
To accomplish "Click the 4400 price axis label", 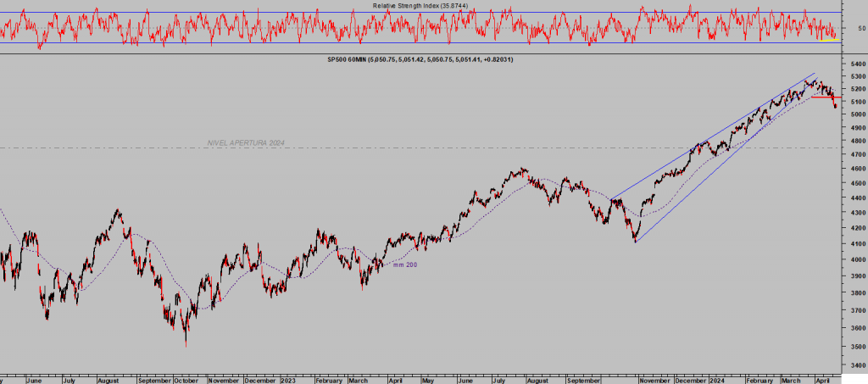I will (x=857, y=198).
